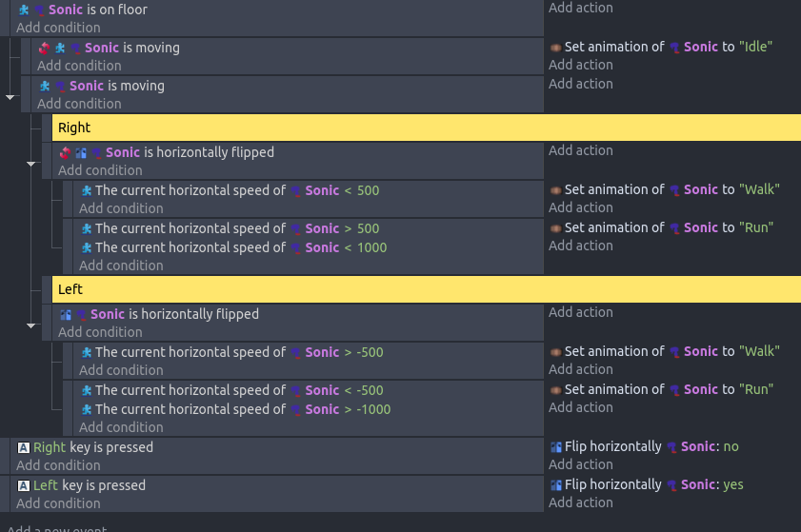Image resolution: width=801 pixels, height=532 pixels.
Task: Click the '500' value in '< 500' condition
Action: click(x=368, y=190)
